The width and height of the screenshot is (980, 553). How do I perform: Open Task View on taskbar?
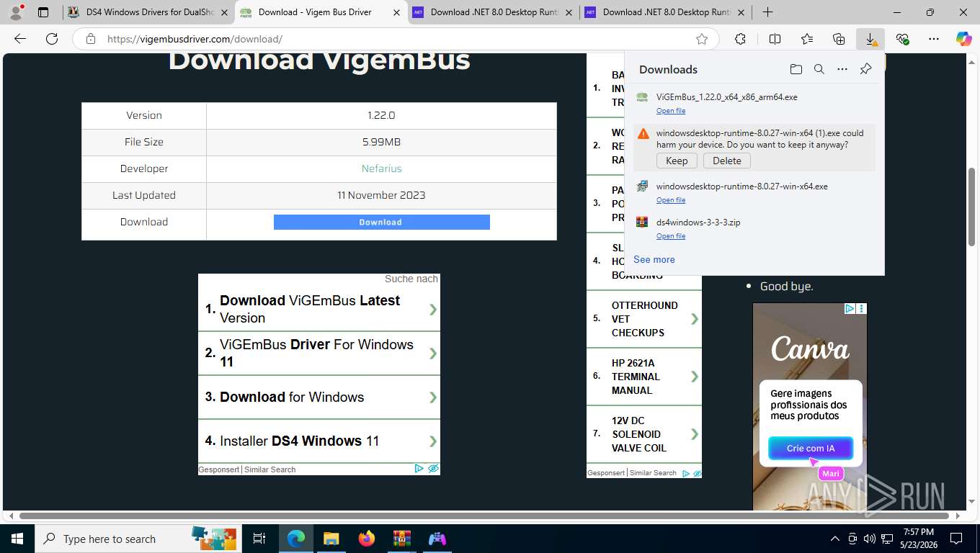coord(259,539)
